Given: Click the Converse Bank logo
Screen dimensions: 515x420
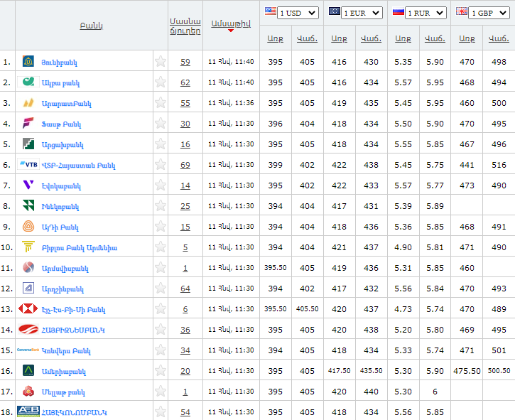Looking at the screenshot, I should tap(28, 350).
